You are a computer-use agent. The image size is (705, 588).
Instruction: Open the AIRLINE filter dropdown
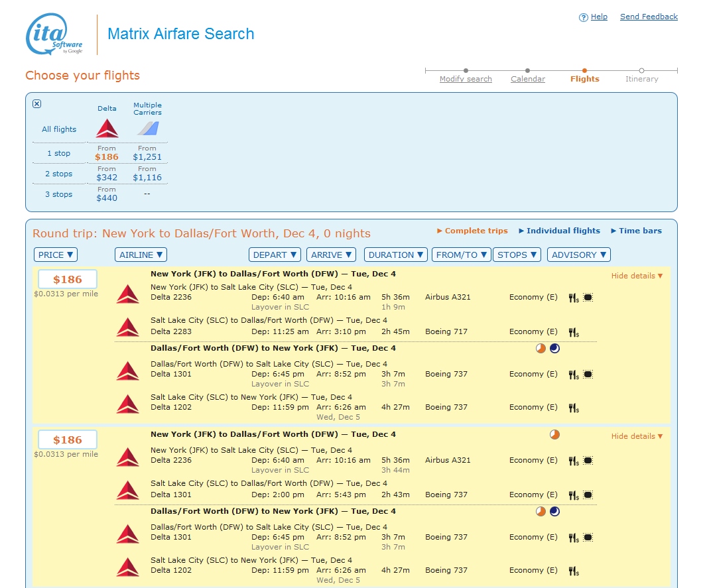(140, 255)
